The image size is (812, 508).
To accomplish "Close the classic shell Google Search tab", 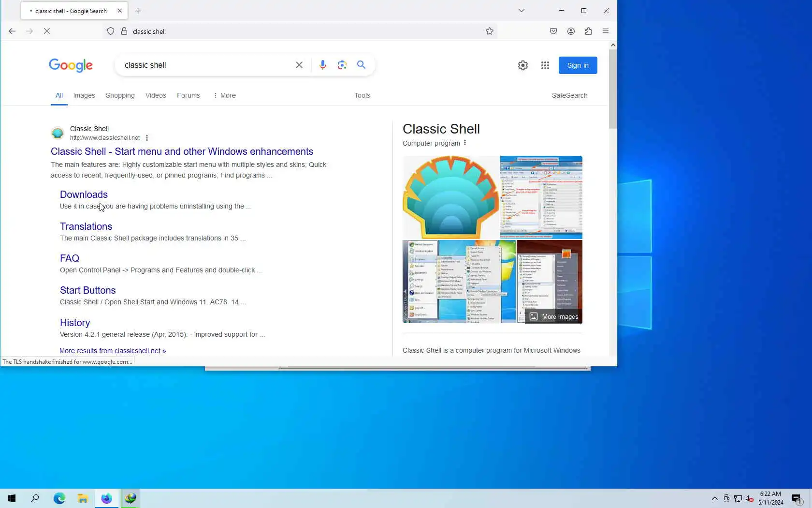I will [x=120, y=11].
